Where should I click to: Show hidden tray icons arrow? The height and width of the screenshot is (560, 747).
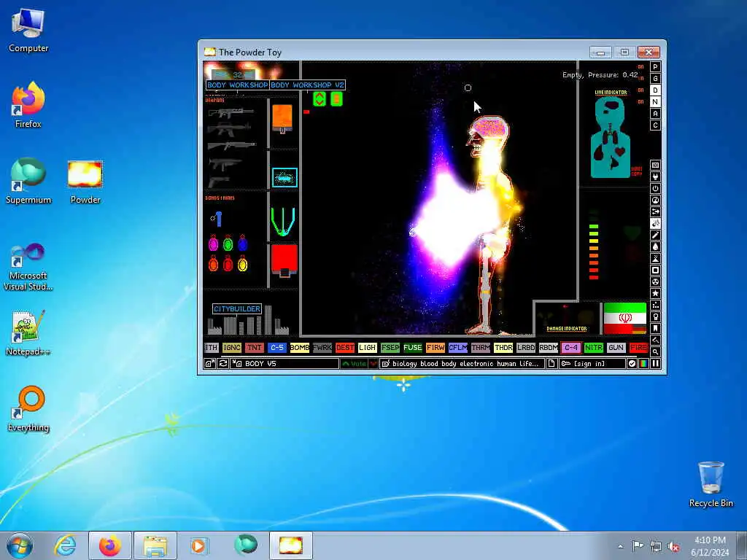point(620,546)
